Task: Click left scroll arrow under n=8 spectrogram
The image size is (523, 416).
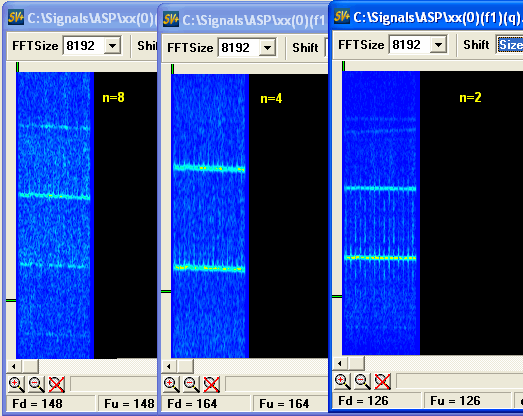Action: click(14, 367)
